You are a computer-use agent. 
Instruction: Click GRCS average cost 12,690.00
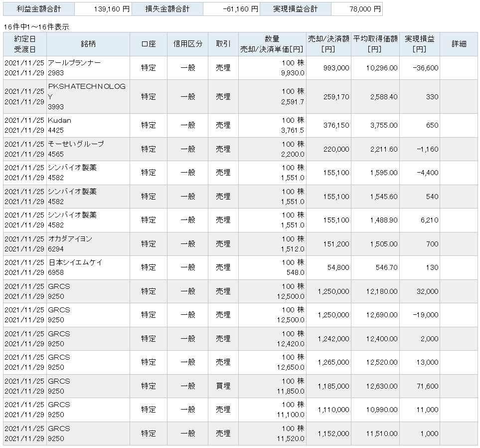pos(382,315)
